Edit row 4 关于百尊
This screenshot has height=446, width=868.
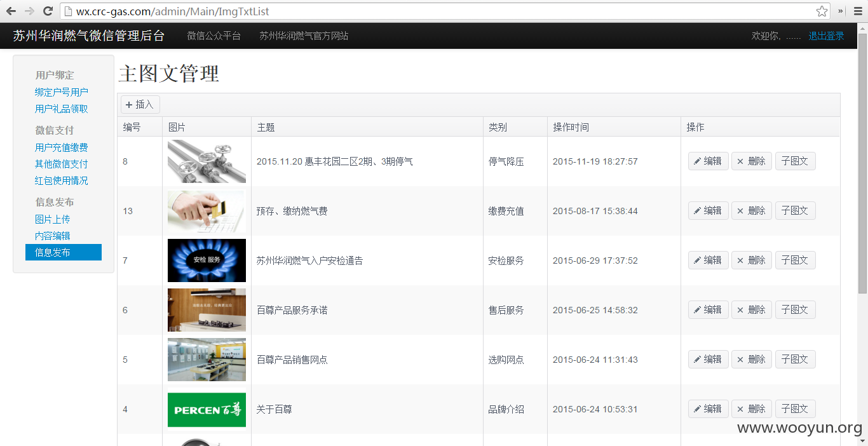tap(708, 409)
